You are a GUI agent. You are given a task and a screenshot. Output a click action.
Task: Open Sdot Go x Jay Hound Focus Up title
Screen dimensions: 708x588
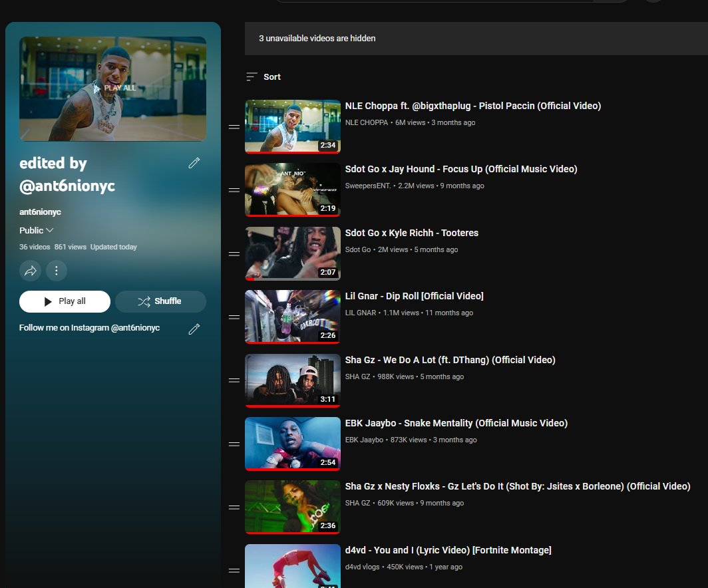[x=461, y=169]
